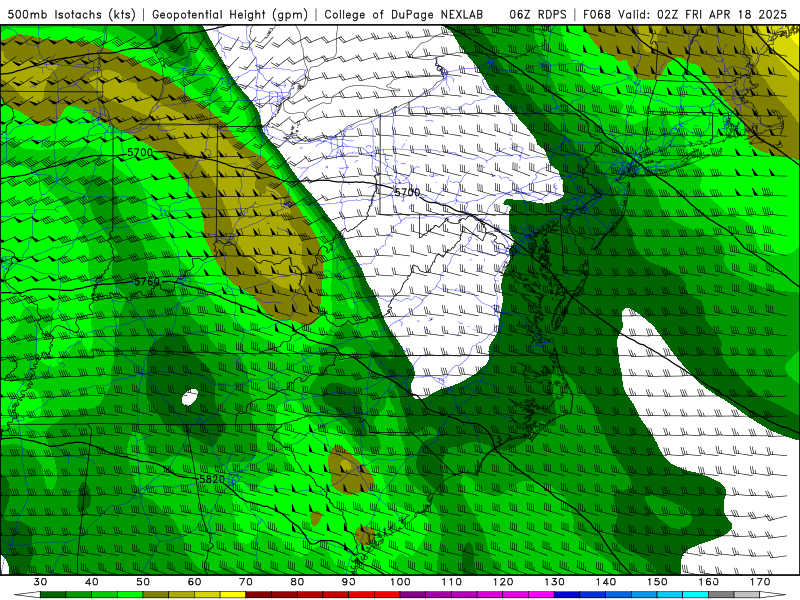Click the 120 value on the color scale
This screenshot has width=800, height=600.
click(503, 582)
